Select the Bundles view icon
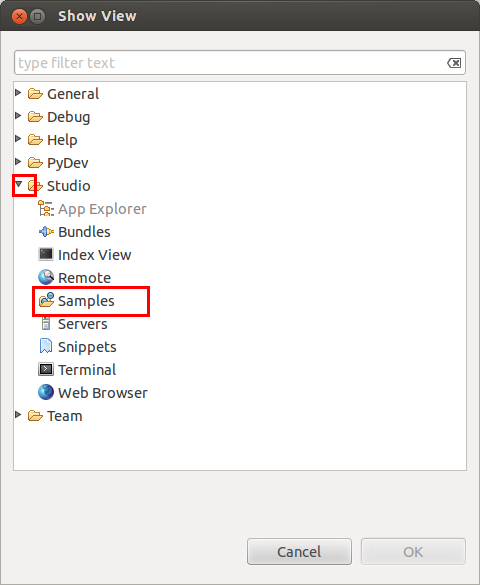Viewport: 480px width, 585px height. point(46,232)
